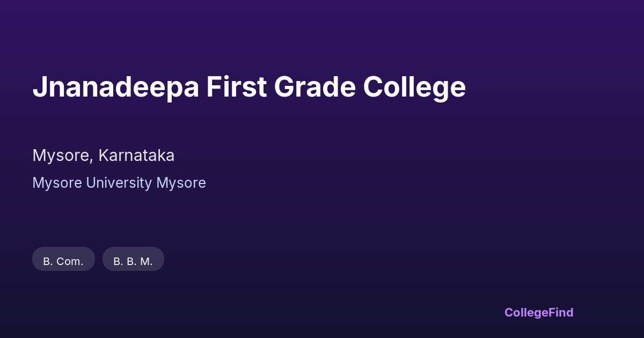Click Karnataka in the location text
This screenshot has width=644, height=338.
[x=136, y=156]
